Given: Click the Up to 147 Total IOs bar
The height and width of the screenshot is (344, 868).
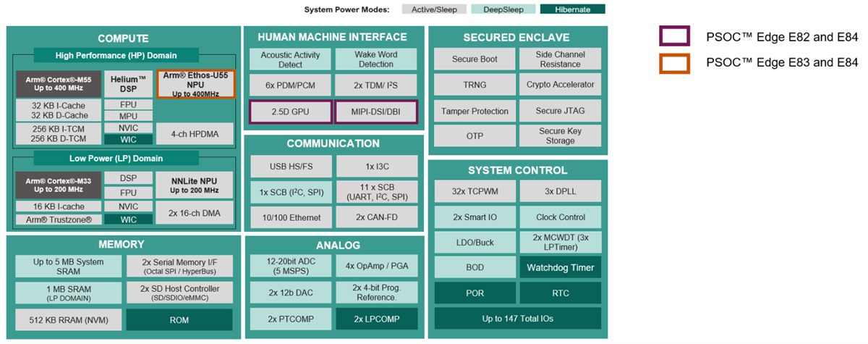Looking at the screenshot, I should coord(517,319).
